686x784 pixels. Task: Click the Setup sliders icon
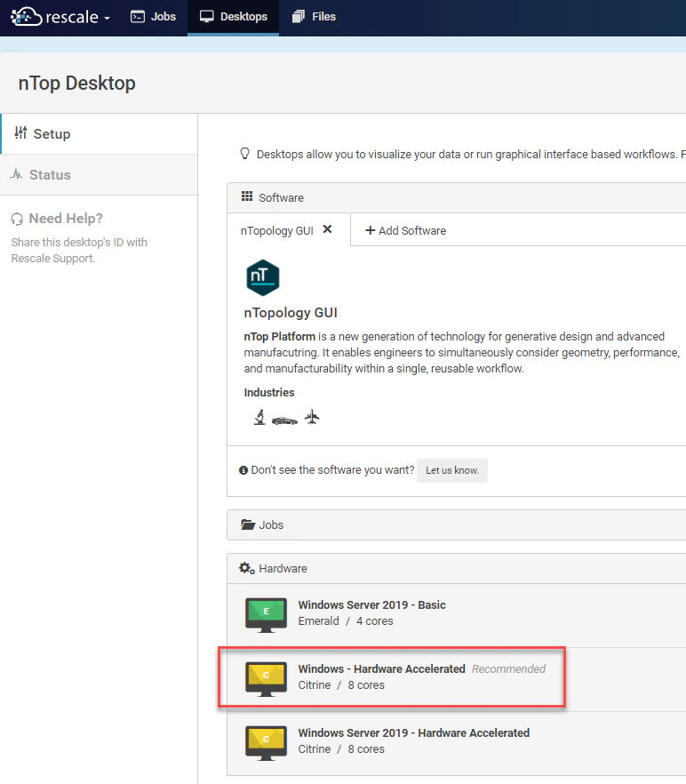pos(20,133)
